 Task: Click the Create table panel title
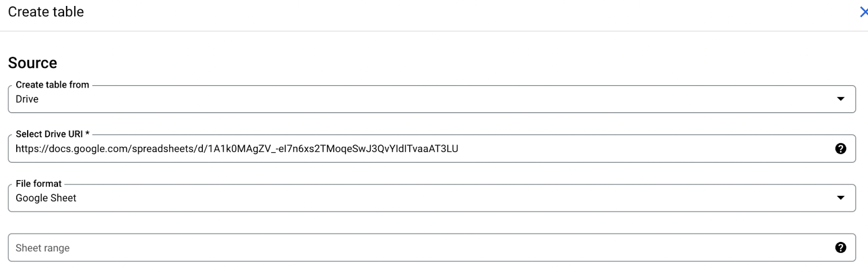point(46,12)
